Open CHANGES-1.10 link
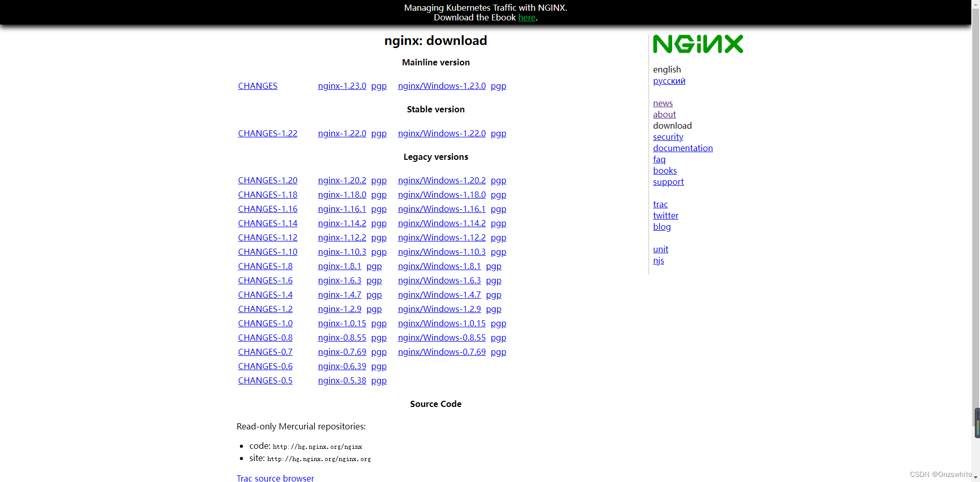This screenshot has height=482, width=980. [x=267, y=252]
